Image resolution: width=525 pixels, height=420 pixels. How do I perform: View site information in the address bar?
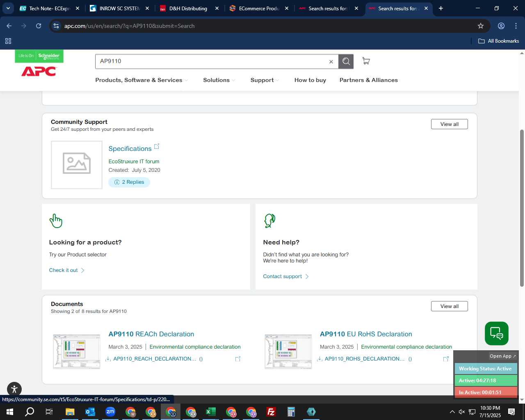[x=56, y=26]
